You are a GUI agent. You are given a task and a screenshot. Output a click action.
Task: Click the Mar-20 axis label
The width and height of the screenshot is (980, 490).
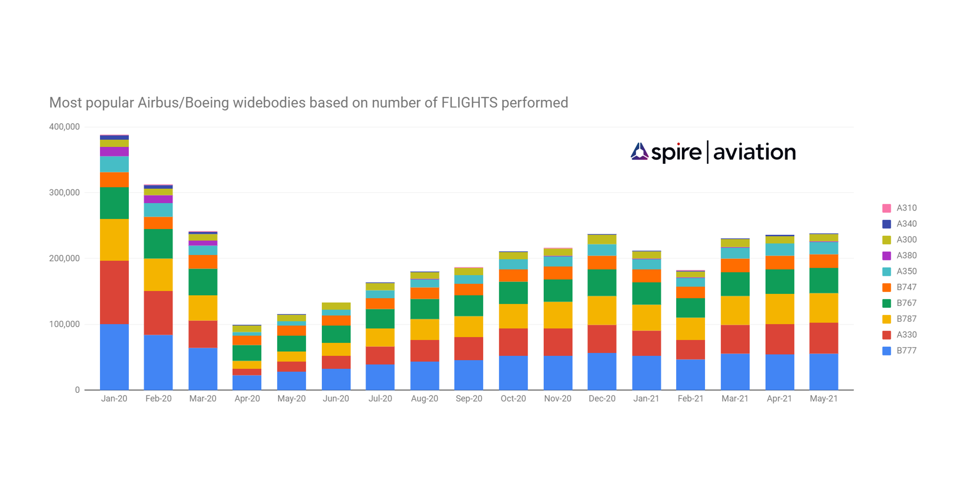point(203,399)
